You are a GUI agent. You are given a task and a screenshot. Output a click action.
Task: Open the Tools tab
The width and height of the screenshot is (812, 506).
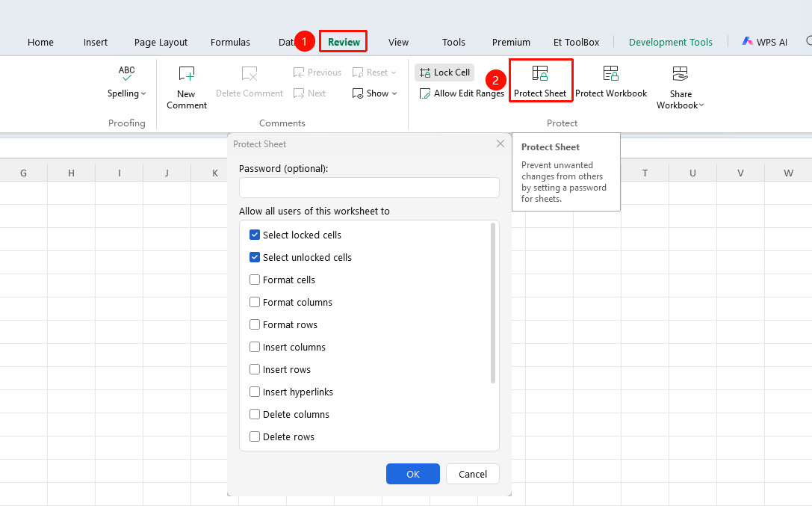pyautogui.click(x=453, y=42)
